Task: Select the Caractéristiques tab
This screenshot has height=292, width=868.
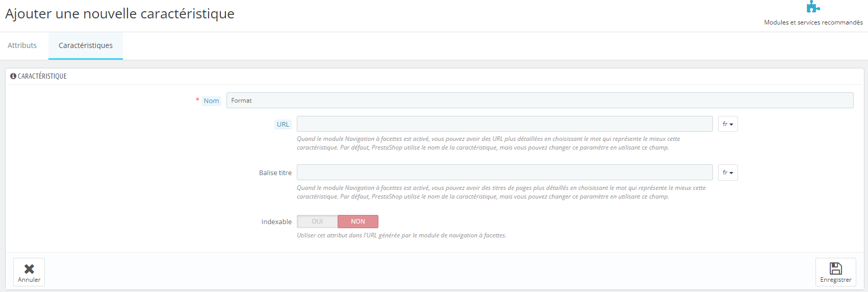Action: [x=86, y=45]
